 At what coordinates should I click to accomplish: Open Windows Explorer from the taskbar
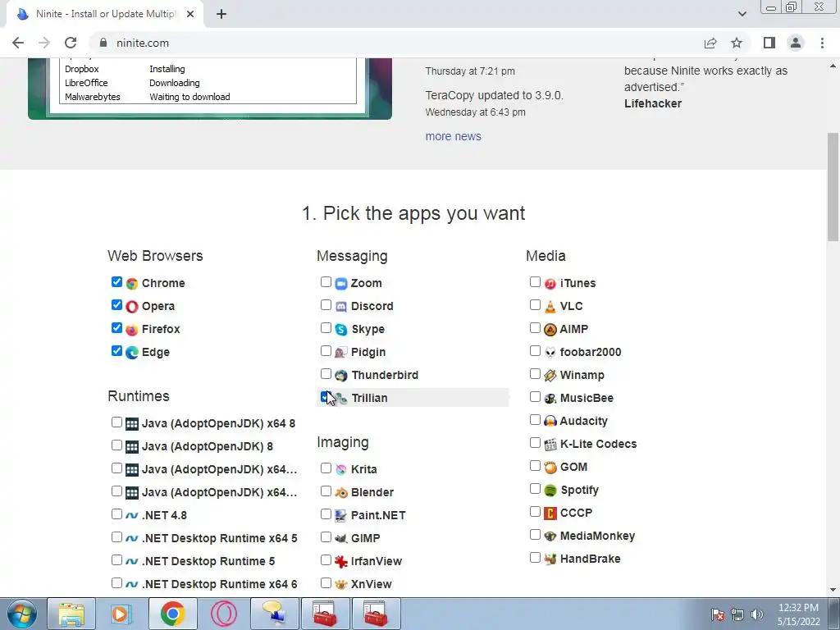(71, 614)
